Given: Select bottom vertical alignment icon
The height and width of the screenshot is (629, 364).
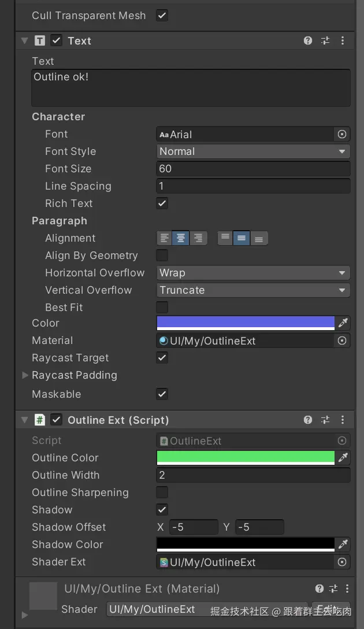Looking at the screenshot, I should (x=259, y=238).
